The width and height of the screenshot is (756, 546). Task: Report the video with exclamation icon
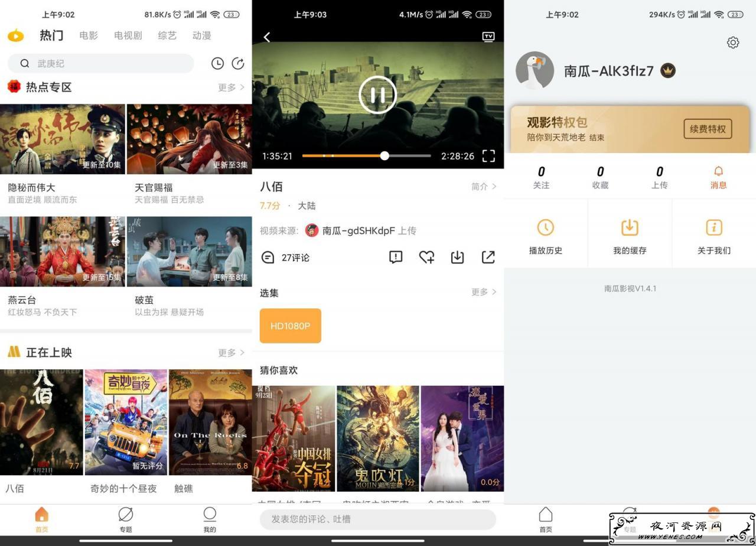click(x=396, y=257)
